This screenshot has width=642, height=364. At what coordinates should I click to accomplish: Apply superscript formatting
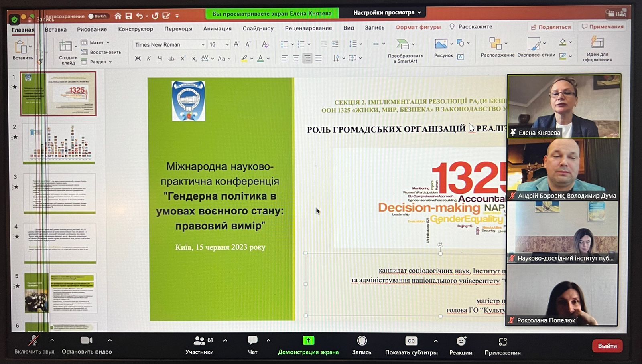point(183,59)
